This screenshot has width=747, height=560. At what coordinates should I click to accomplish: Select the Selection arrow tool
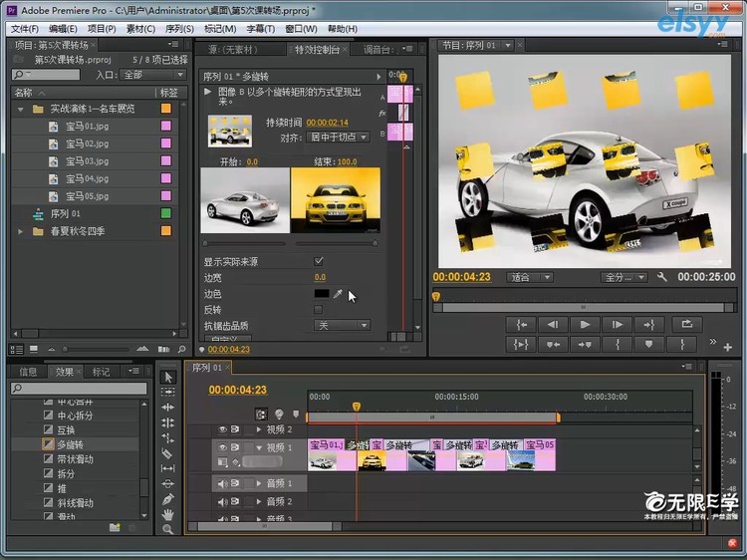[x=167, y=378]
